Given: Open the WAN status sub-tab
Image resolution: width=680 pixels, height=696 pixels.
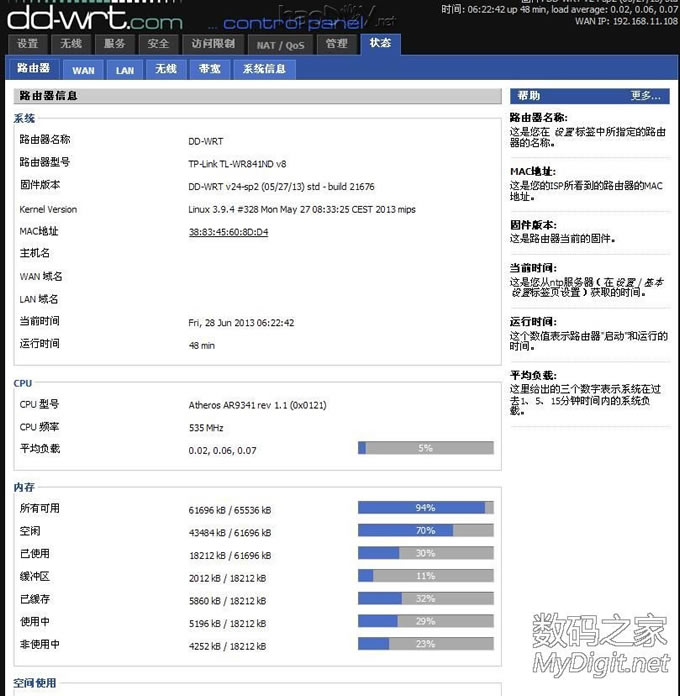Looking at the screenshot, I should [x=84, y=70].
